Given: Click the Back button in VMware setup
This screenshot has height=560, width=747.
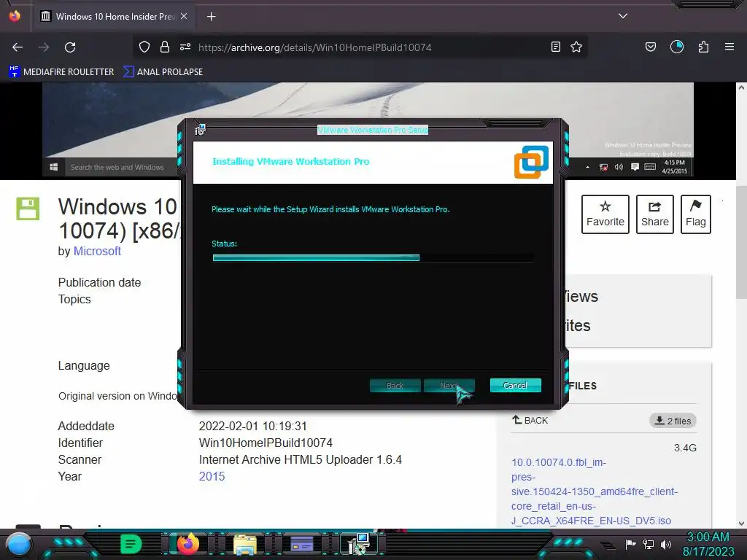Looking at the screenshot, I should (395, 386).
